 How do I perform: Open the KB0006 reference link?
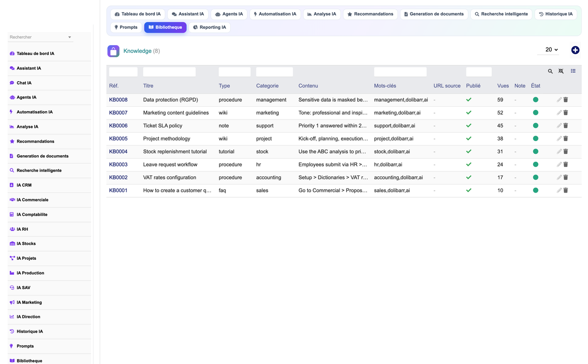118,126
